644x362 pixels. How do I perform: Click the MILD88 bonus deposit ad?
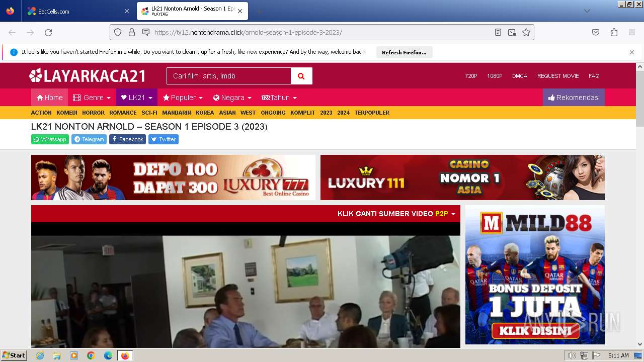[x=535, y=275]
